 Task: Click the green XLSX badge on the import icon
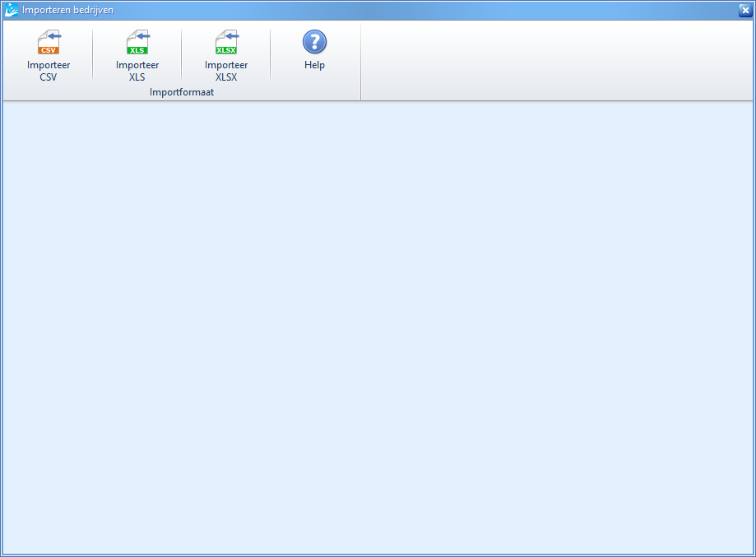pos(226,50)
